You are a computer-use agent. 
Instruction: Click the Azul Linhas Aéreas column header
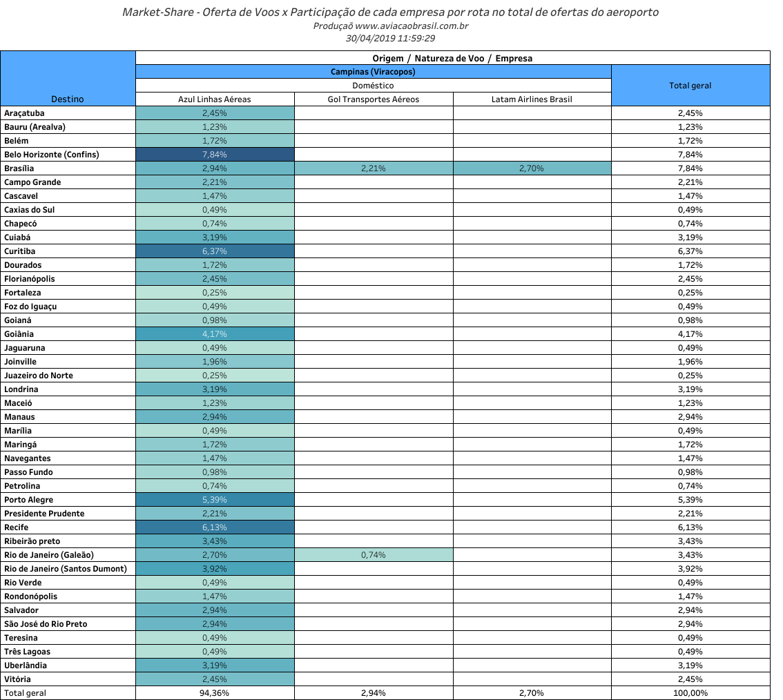[214, 99]
